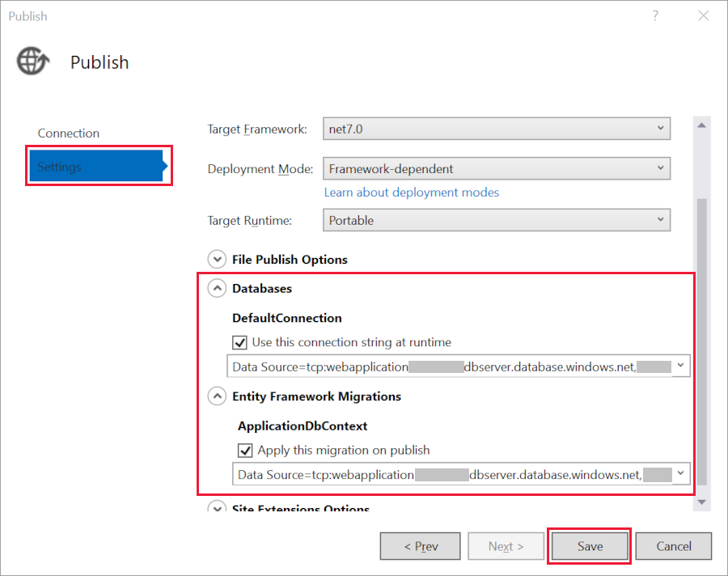The image size is (728, 576).
Task: Expand File Publish Options
Action: point(217,259)
